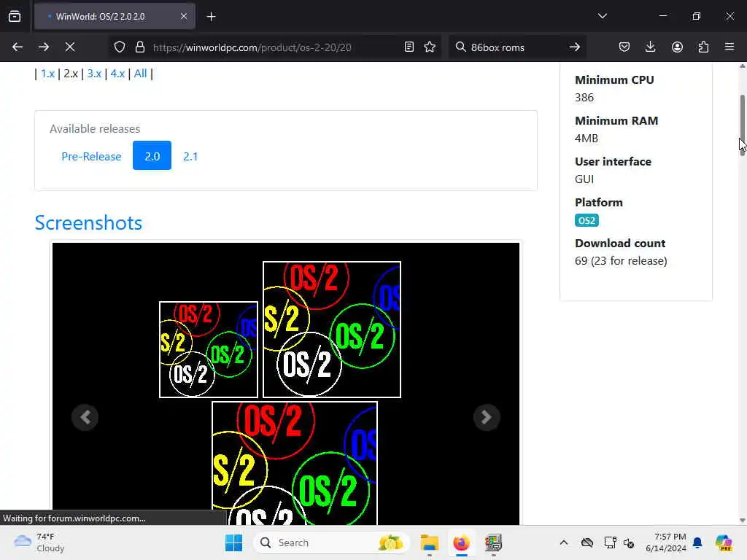The height and width of the screenshot is (560, 747).
Task: Select the 2.1 release tab
Action: coord(190,156)
